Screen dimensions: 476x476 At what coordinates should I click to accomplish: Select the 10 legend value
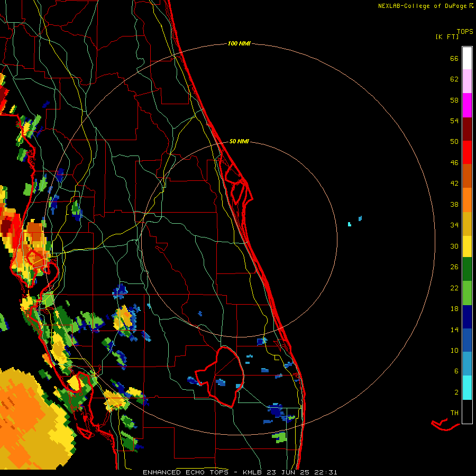click(454, 350)
